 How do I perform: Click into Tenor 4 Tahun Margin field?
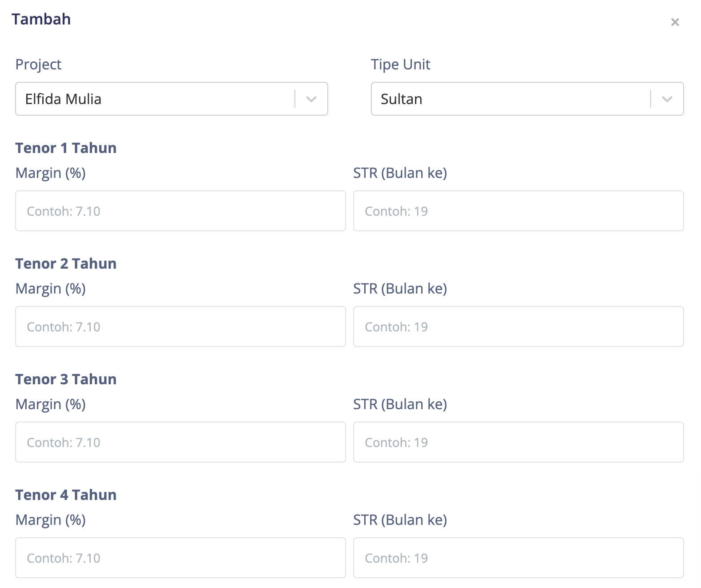coord(181,558)
